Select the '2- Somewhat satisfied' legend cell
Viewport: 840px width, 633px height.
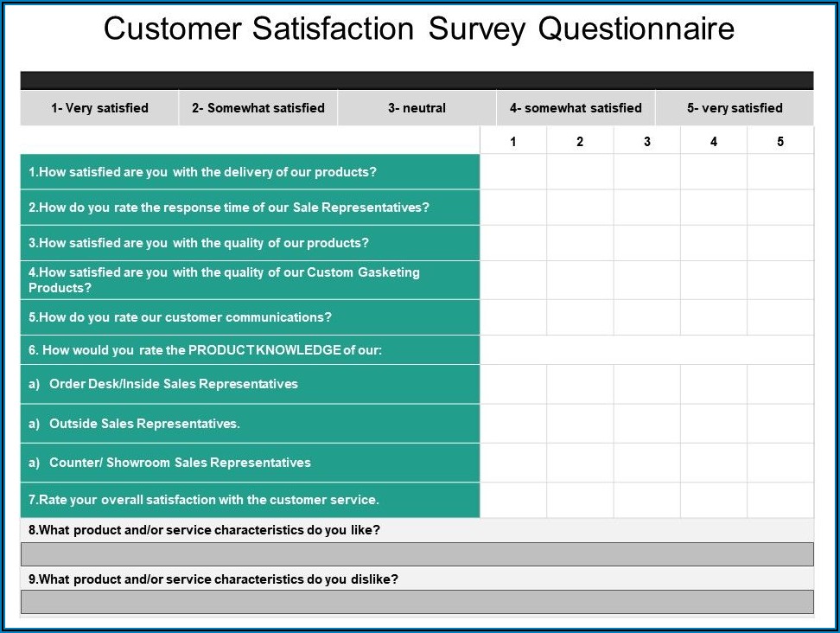pyautogui.click(x=258, y=108)
